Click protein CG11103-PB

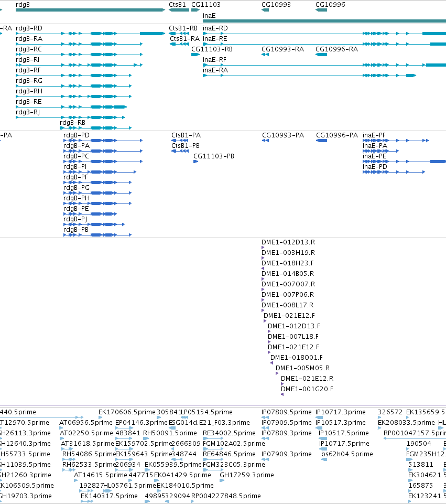click(x=214, y=156)
